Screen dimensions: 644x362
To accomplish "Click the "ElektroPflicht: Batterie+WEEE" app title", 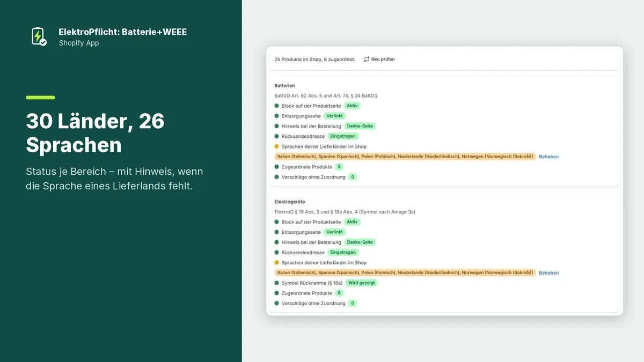I will [x=123, y=32].
